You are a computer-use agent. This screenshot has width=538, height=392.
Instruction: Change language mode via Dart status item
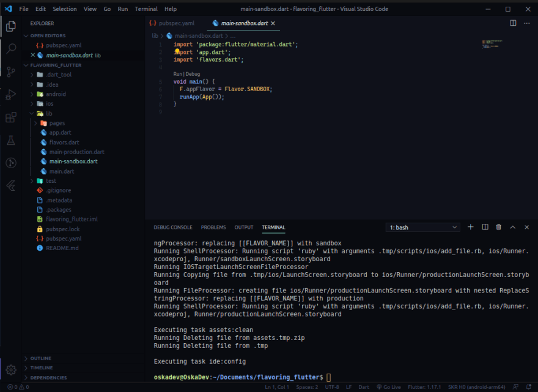[364, 387]
